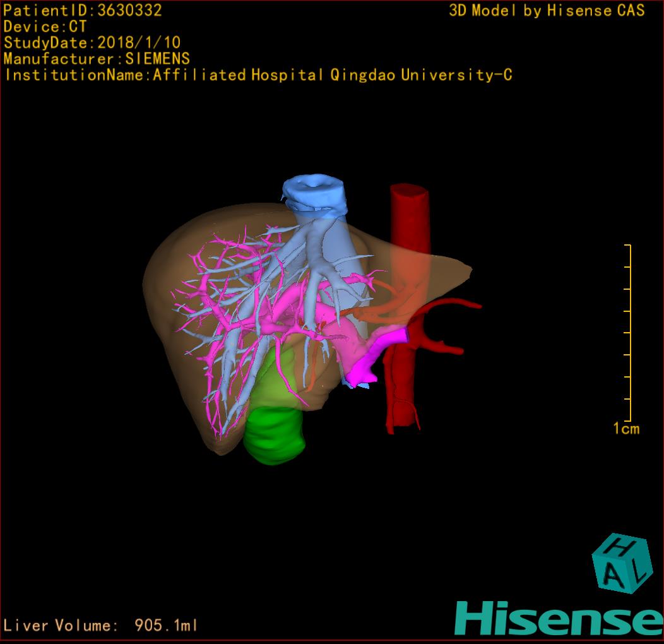Click the PatientID:3630332 text
Image resolution: width=664 pixels, height=644 pixels.
83,10
